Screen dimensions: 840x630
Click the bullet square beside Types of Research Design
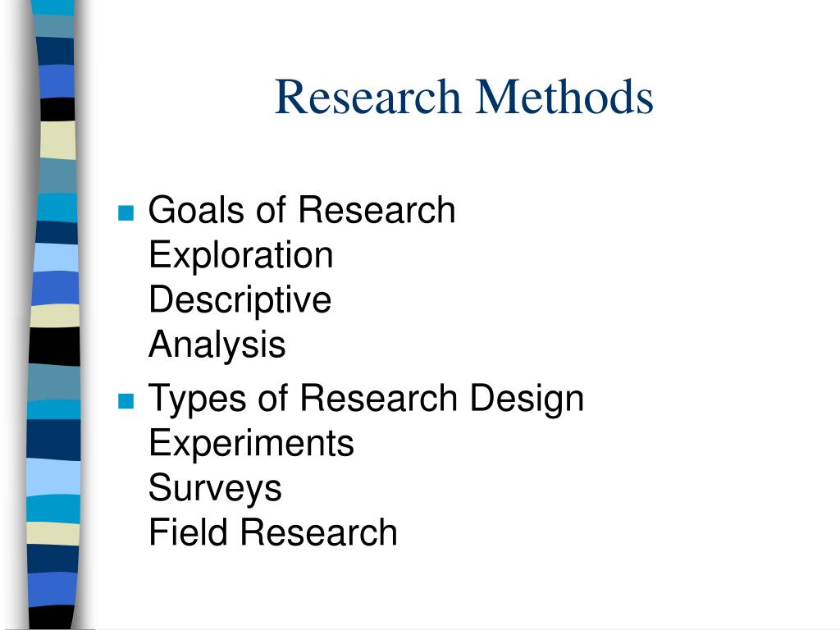click(x=126, y=400)
